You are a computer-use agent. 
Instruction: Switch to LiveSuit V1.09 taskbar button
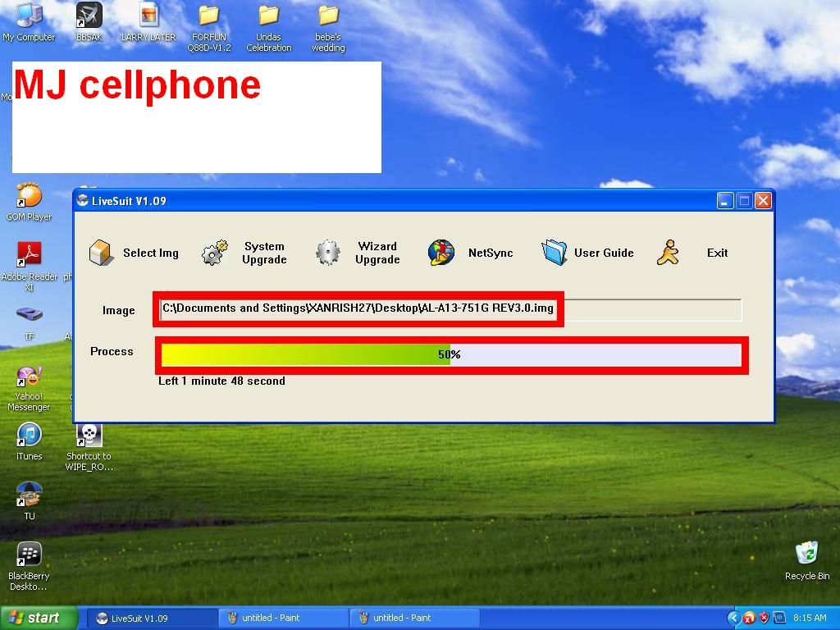point(152,618)
